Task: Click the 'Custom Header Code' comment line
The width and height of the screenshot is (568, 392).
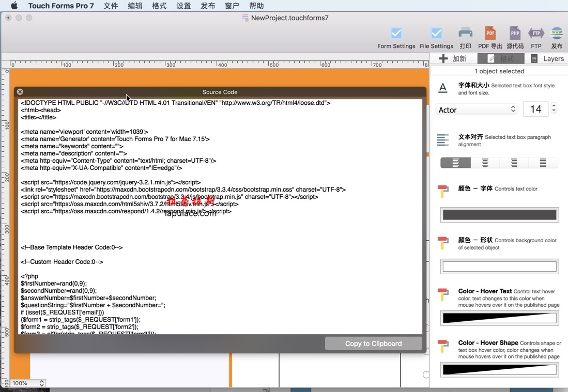Action: coord(62,262)
